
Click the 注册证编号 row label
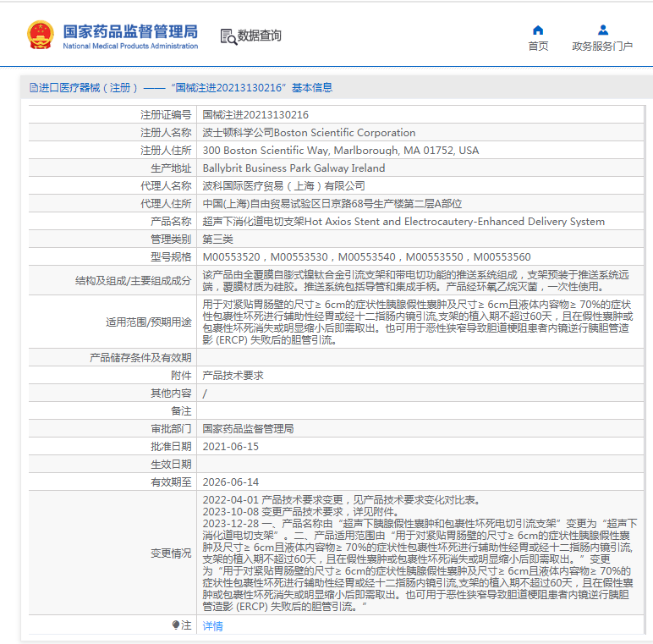pos(166,114)
